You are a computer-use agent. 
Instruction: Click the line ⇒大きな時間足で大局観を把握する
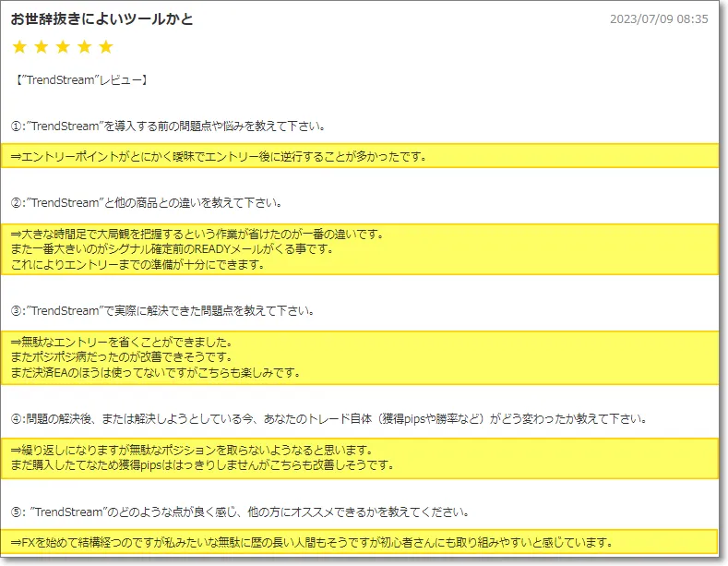(x=197, y=234)
